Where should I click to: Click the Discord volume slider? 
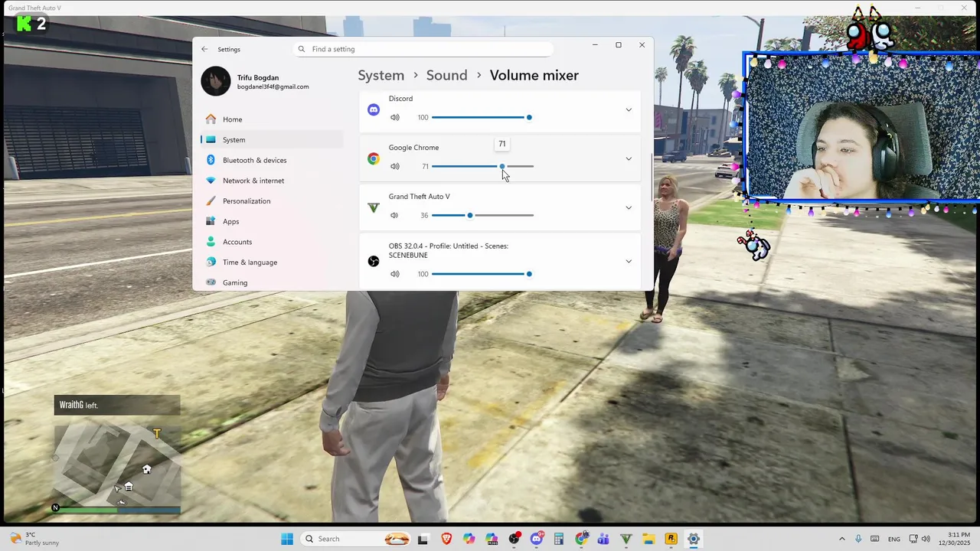[x=482, y=117]
